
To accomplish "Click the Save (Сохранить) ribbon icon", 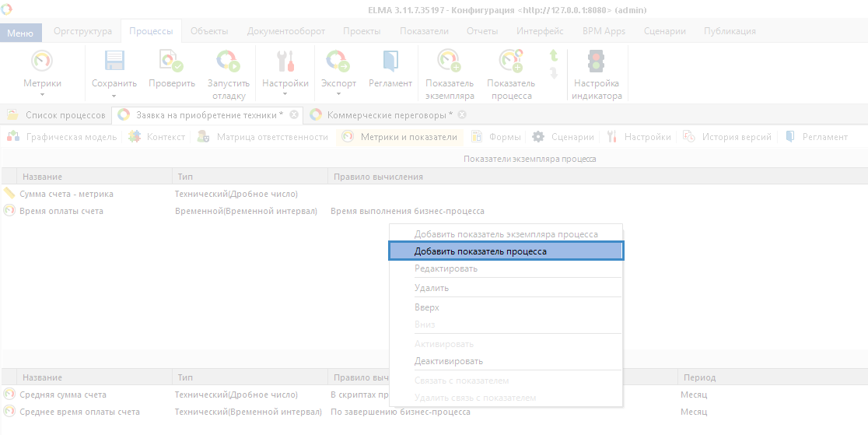I will pos(114,62).
